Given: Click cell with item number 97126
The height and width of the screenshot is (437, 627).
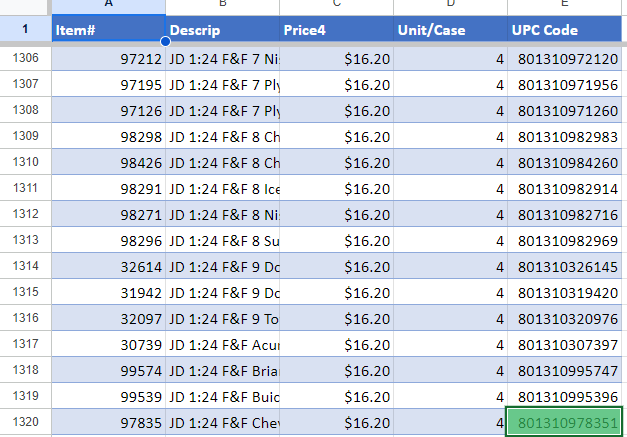Looking at the screenshot, I should (108, 111).
